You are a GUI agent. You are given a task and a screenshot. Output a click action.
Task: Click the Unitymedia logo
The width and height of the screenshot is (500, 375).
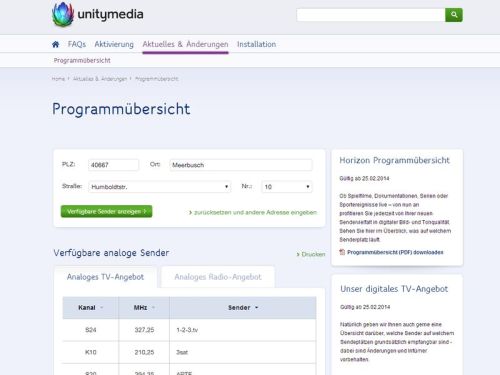click(98, 14)
